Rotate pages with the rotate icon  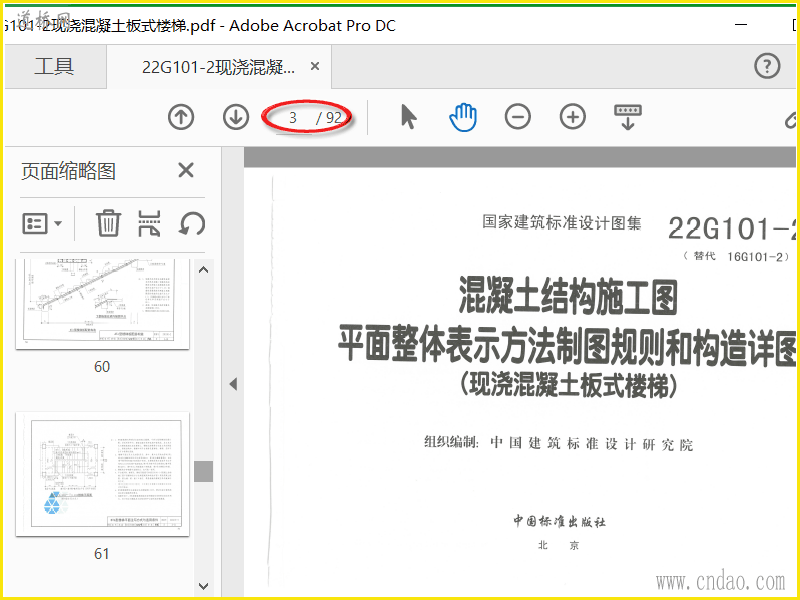click(x=192, y=223)
